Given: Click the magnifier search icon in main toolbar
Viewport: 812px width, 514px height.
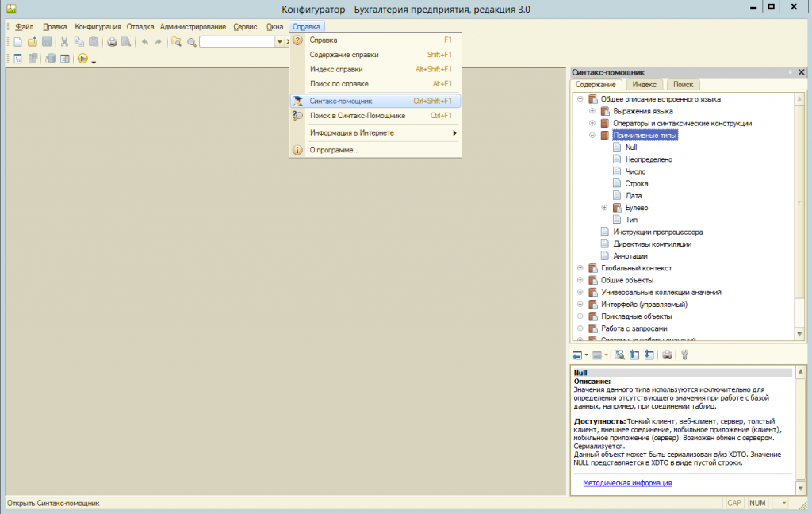Looking at the screenshot, I should tap(191, 42).
